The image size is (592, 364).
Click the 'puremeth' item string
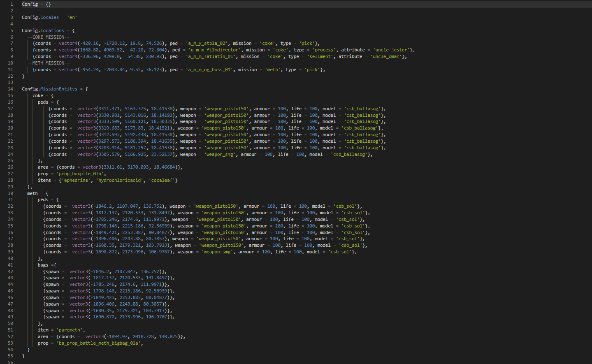pyautogui.click(x=70, y=330)
